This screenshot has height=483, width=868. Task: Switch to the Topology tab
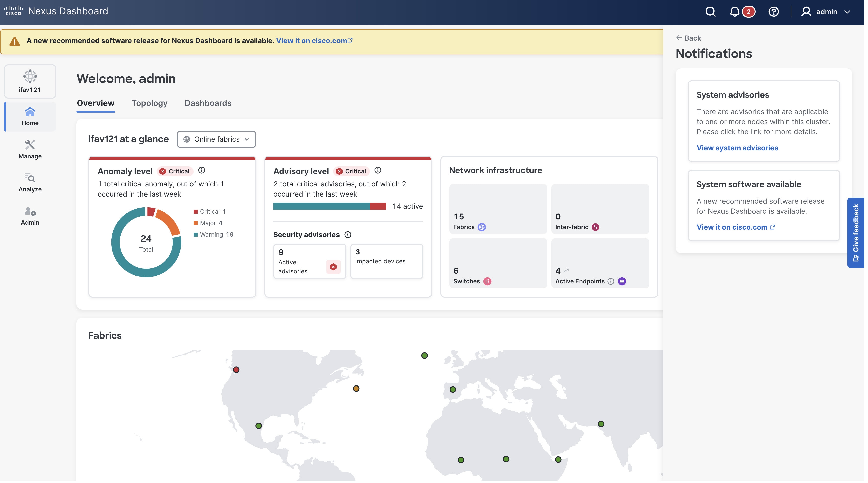click(149, 103)
